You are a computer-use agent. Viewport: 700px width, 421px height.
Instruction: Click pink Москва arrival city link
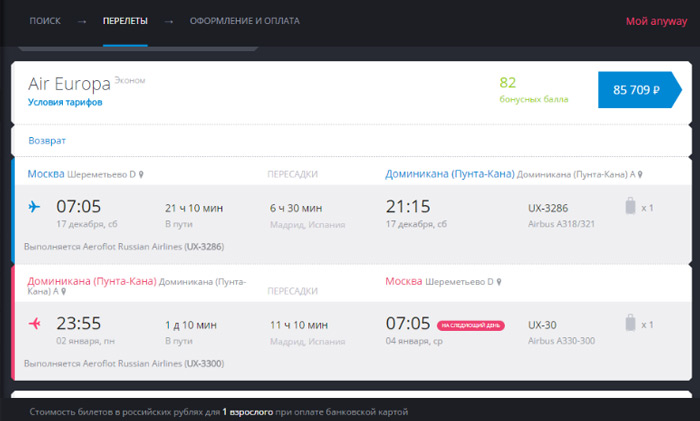404,281
